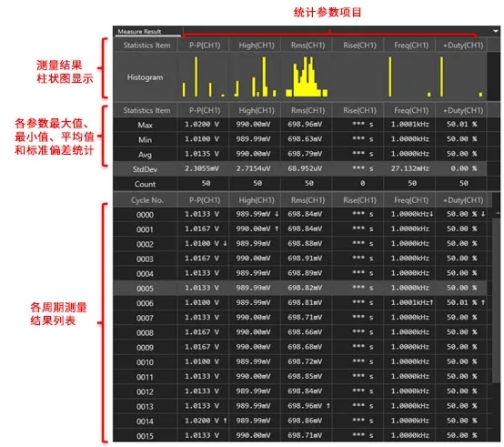This screenshot has height=447, width=504.
Task: Select cycle number 0000 row
Action: (x=299, y=215)
